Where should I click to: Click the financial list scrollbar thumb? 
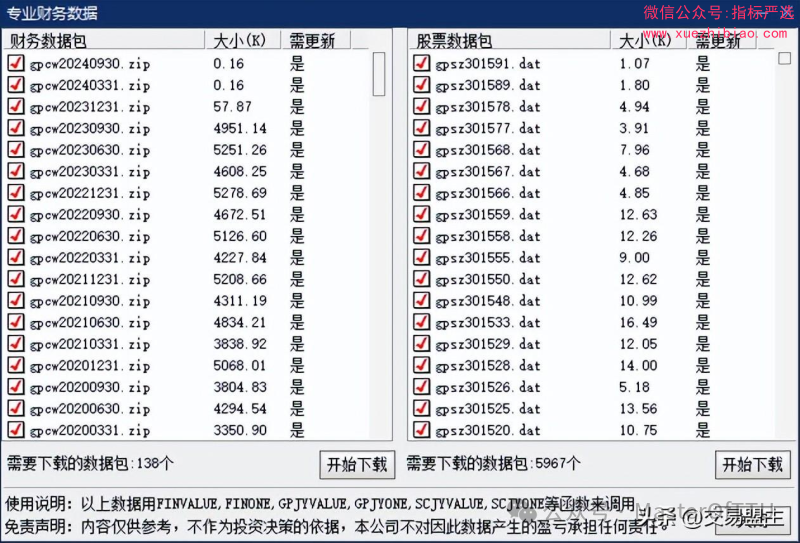click(379, 74)
